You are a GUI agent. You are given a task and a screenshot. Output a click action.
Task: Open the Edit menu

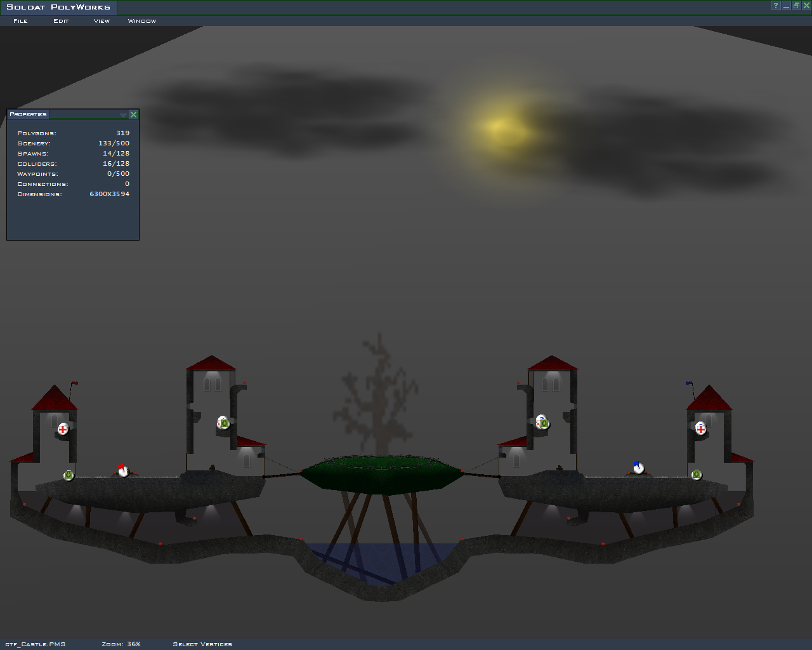(61, 21)
